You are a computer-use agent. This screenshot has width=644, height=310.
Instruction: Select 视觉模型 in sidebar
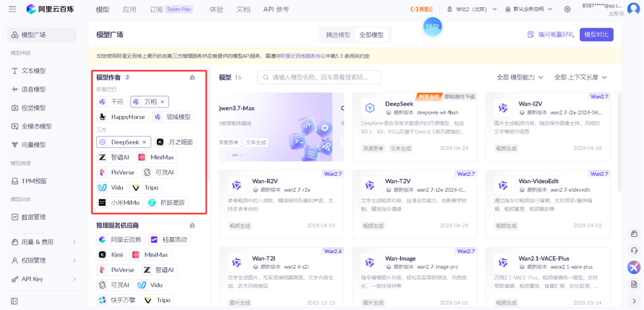(x=42, y=108)
